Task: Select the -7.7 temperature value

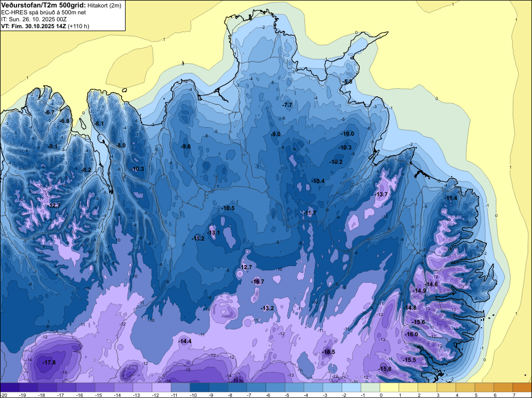Action: 287,105
